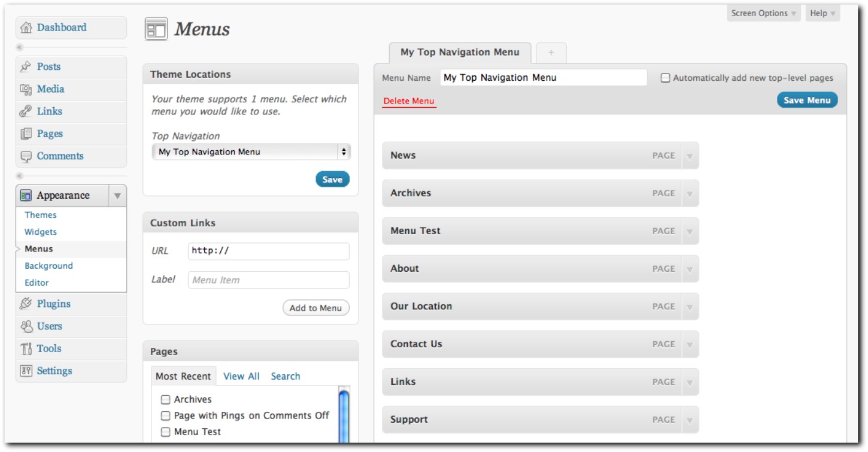Open the Posts section link

[48, 66]
